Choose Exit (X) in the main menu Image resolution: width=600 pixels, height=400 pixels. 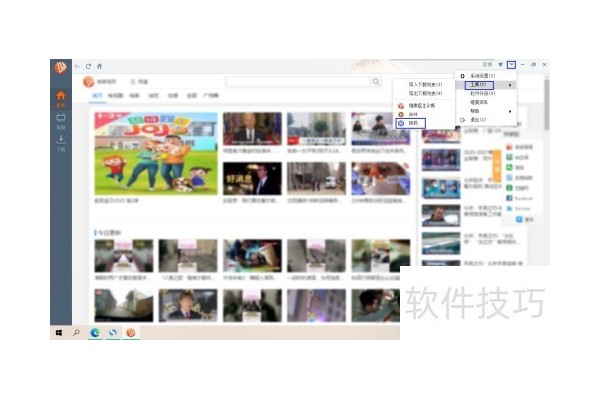point(478,120)
